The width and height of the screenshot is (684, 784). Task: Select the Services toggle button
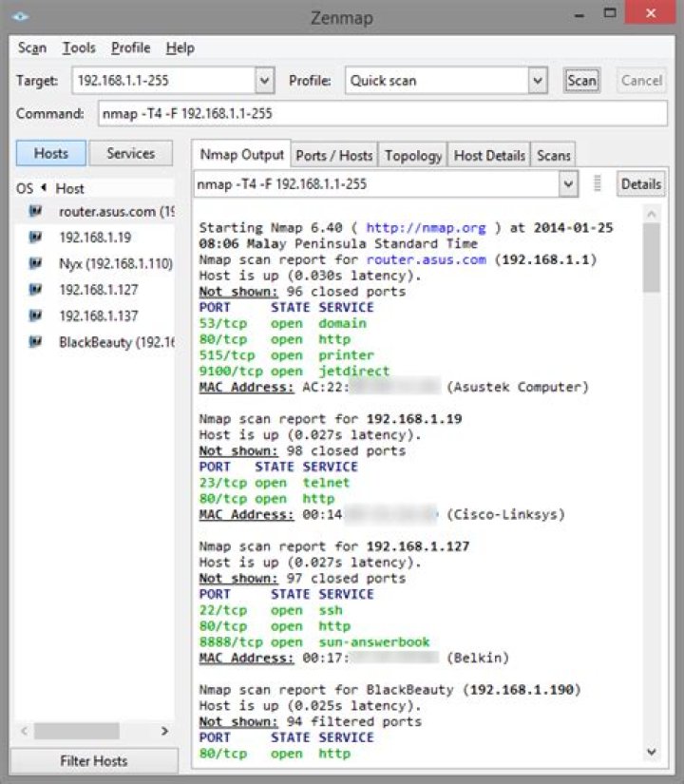(130, 153)
